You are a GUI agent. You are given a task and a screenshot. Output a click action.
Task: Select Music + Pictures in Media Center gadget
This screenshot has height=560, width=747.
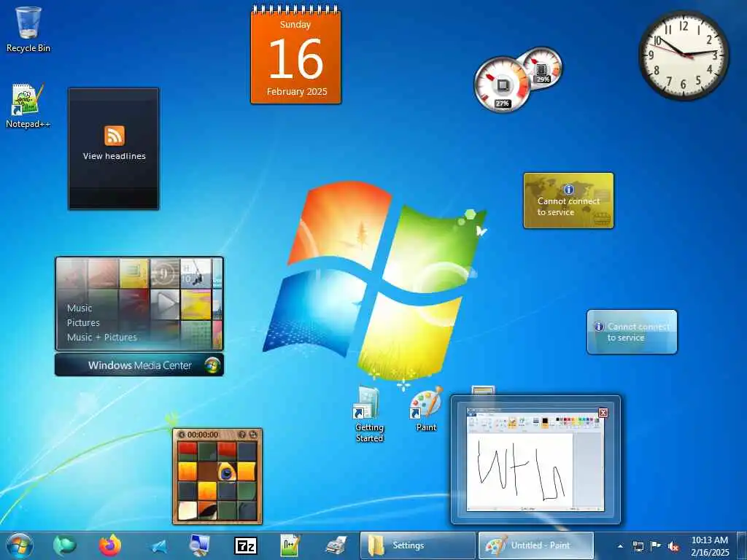(x=102, y=337)
